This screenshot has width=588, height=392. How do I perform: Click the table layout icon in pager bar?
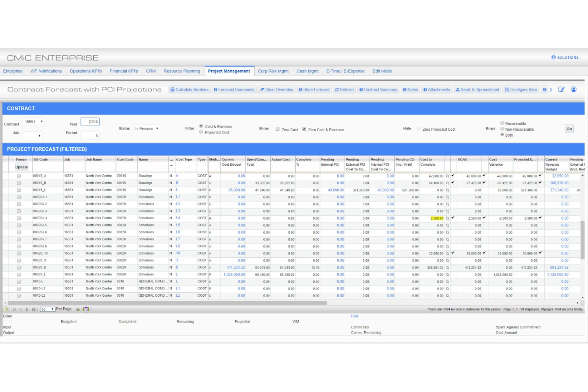(86, 309)
